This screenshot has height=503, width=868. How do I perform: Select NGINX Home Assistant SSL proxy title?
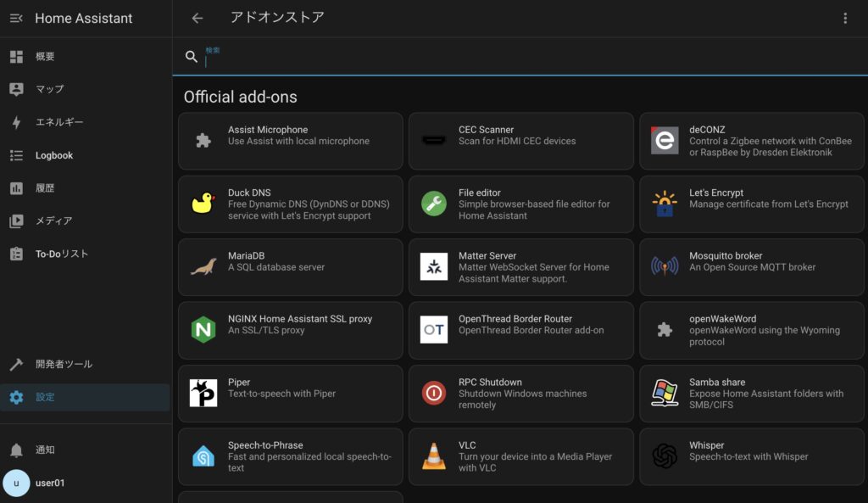click(x=300, y=319)
